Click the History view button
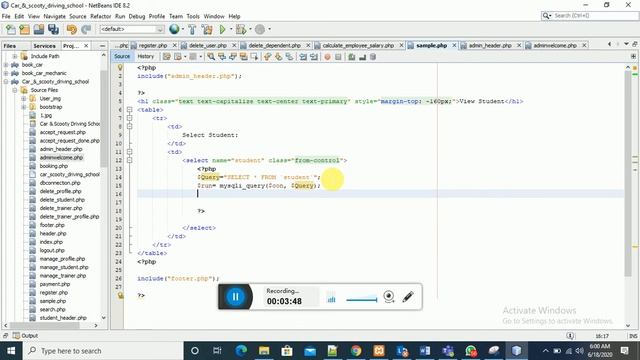Screen dimensions: 640x360 point(145,56)
